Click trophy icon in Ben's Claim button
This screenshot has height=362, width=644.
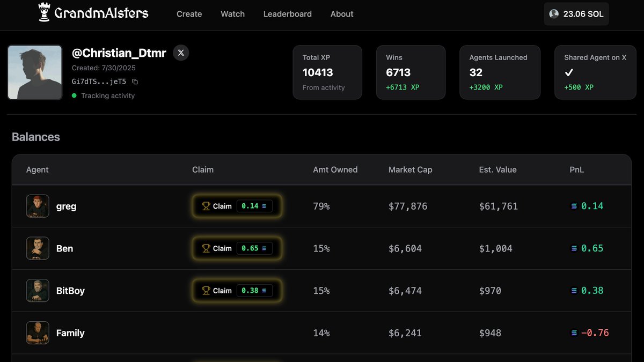tap(206, 248)
